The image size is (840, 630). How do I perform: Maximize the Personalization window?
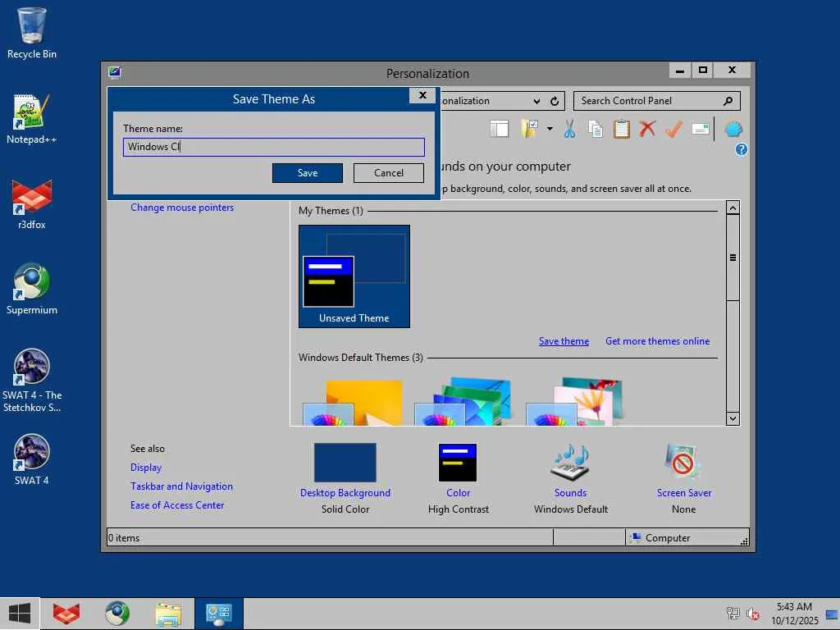click(x=703, y=71)
